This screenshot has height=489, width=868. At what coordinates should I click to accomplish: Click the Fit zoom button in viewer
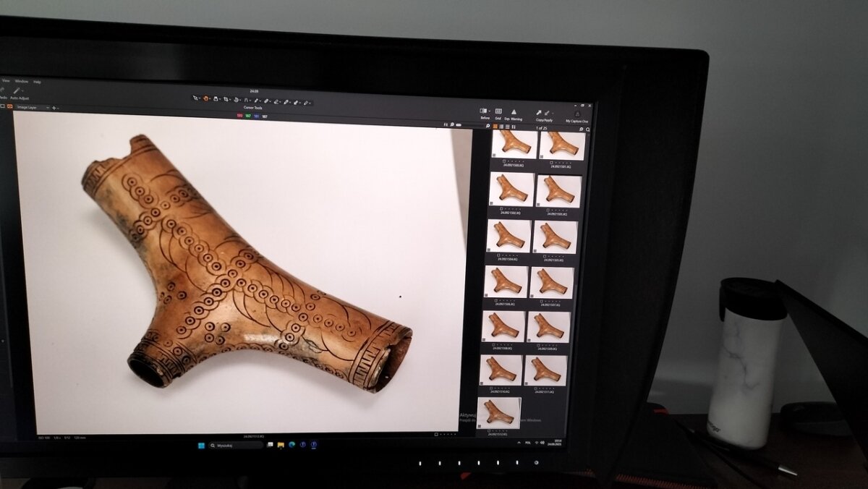click(447, 124)
